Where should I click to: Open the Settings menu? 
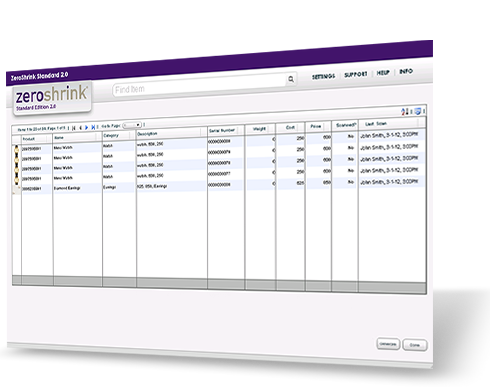point(323,76)
